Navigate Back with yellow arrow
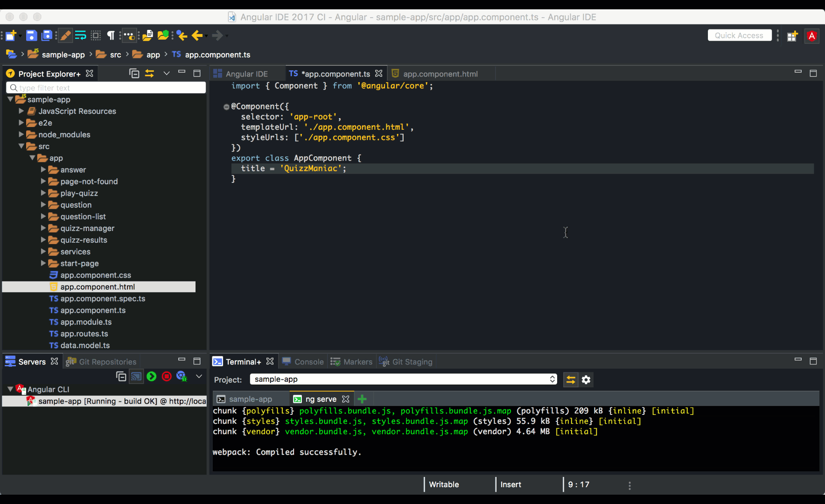 [x=197, y=35]
